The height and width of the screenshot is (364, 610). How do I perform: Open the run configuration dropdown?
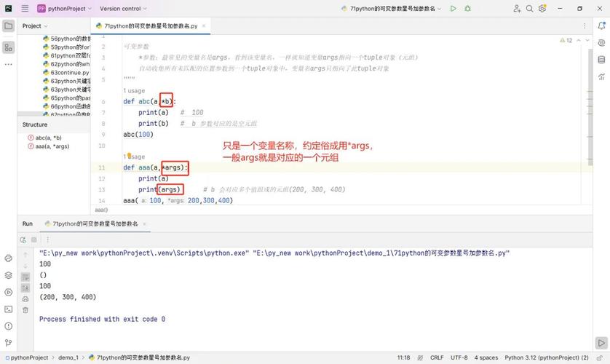click(x=392, y=8)
